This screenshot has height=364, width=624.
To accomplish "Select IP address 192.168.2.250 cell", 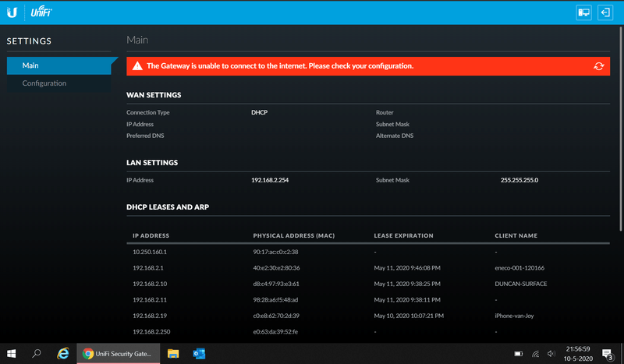I will tap(151, 331).
